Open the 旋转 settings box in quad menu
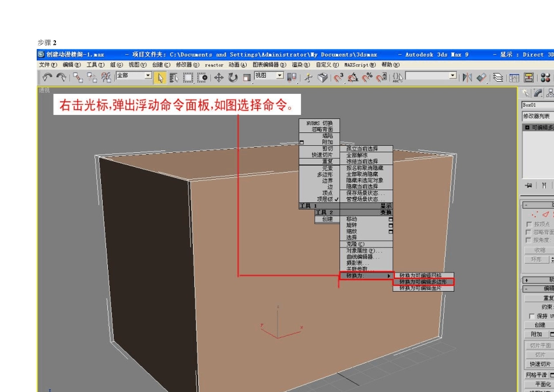 click(x=390, y=226)
